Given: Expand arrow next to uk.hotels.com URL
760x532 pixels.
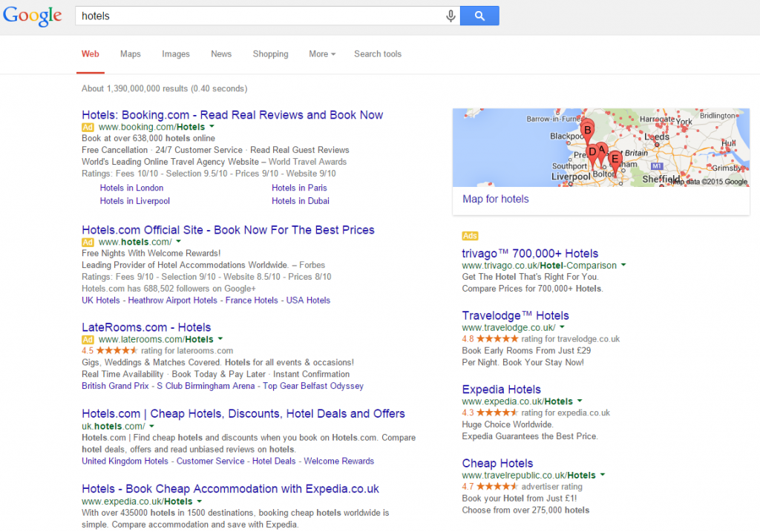Looking at the screenshot, I should coord(151,426).
